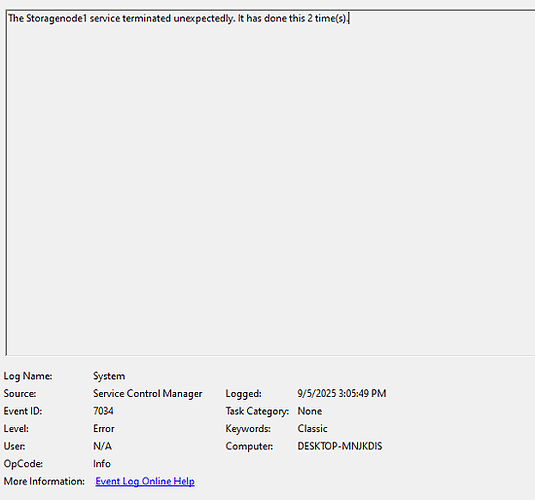Select the Keywords value "Classic"
535x500 pixels.
tap(313, 429)
